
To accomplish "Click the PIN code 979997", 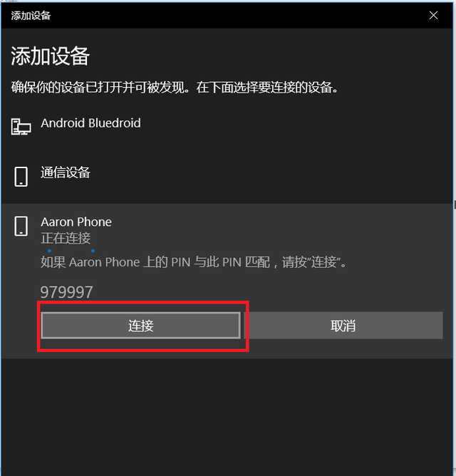I will pos(66,292).
